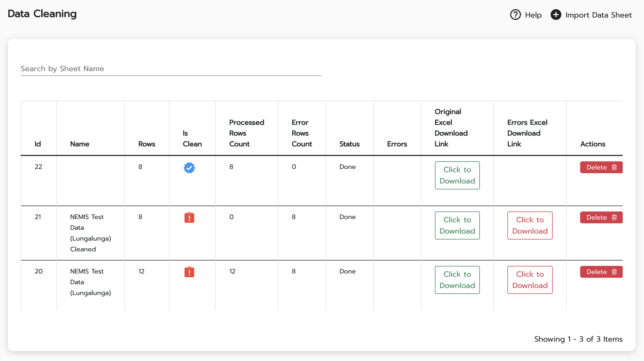Download errors Excel for sheet 20
The width and height of the screenshot is (644, 361).
[x=530, y=280]
